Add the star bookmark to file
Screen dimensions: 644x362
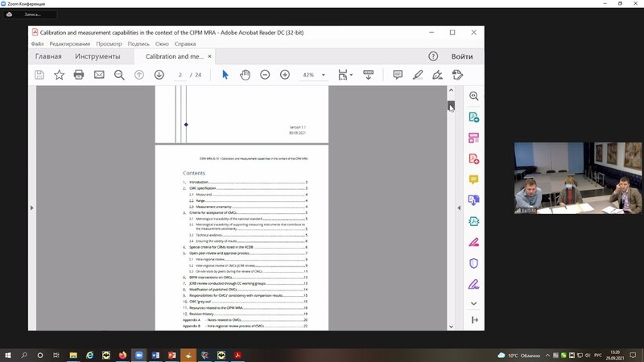click(x=59, y=75)
